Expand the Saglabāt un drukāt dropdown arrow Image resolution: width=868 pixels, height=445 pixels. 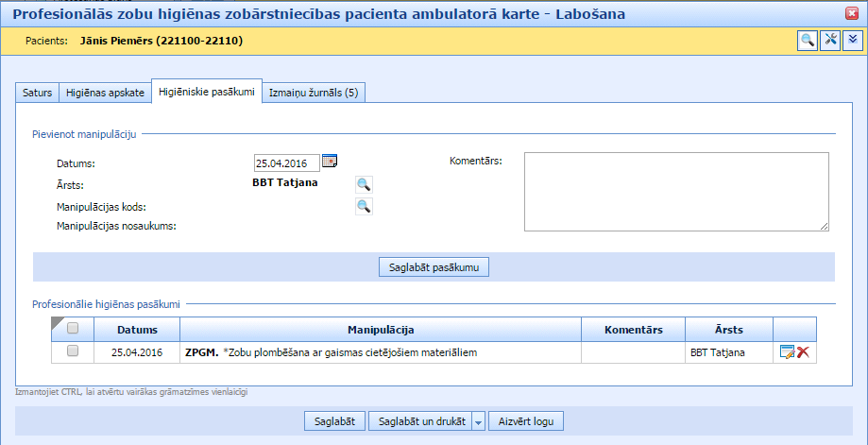coord(479,421)
